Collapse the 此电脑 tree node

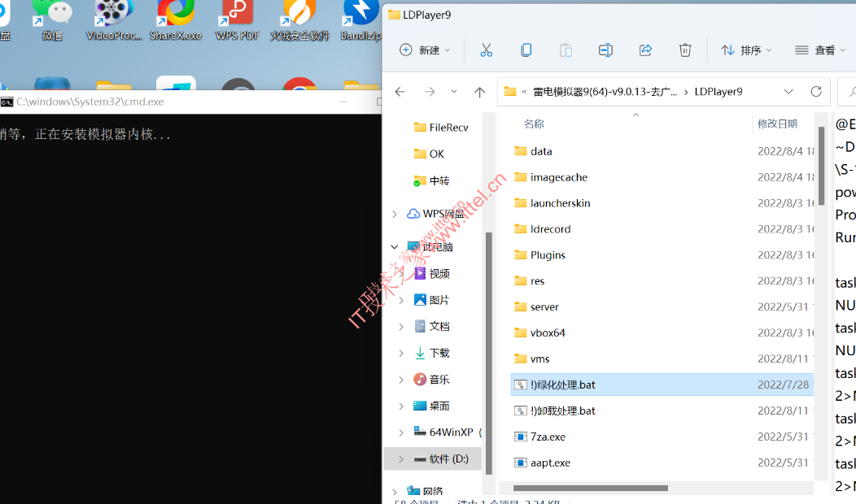tap(395, 247)
